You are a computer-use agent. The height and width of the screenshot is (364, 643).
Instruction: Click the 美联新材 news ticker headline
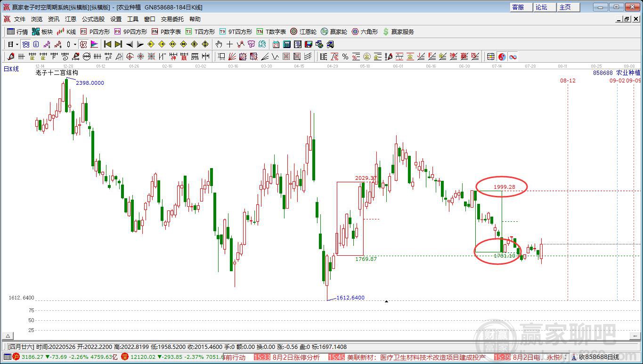[416, 357]
